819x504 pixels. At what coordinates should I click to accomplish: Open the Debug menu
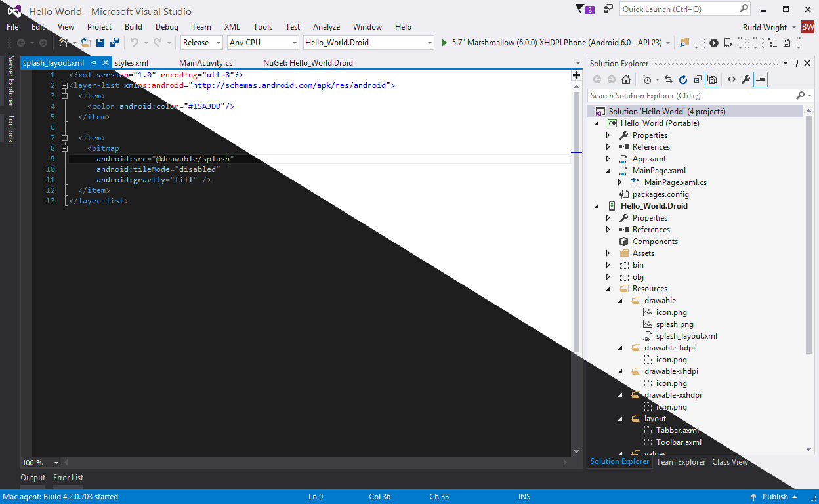click(x=167, y=27)
